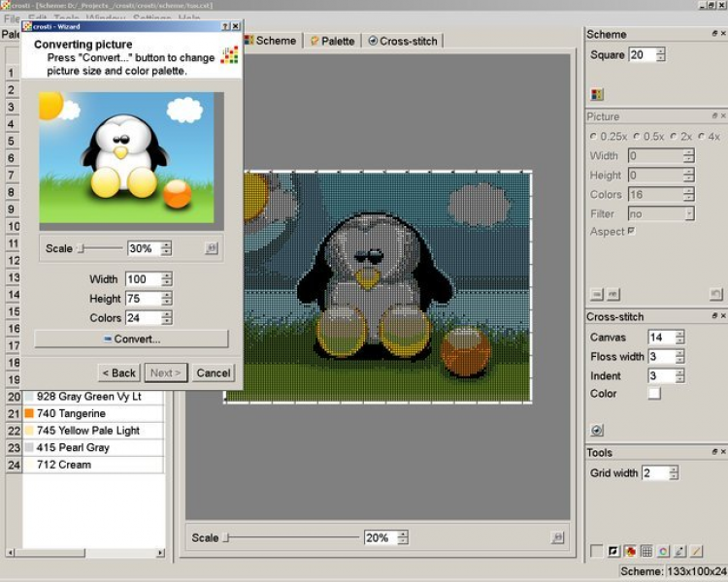Click stepper arrows of Canvas field

(x=679, y=337)
